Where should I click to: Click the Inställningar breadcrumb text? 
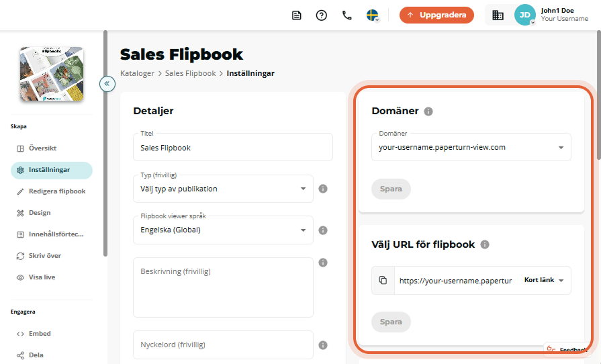click(250, 73)
